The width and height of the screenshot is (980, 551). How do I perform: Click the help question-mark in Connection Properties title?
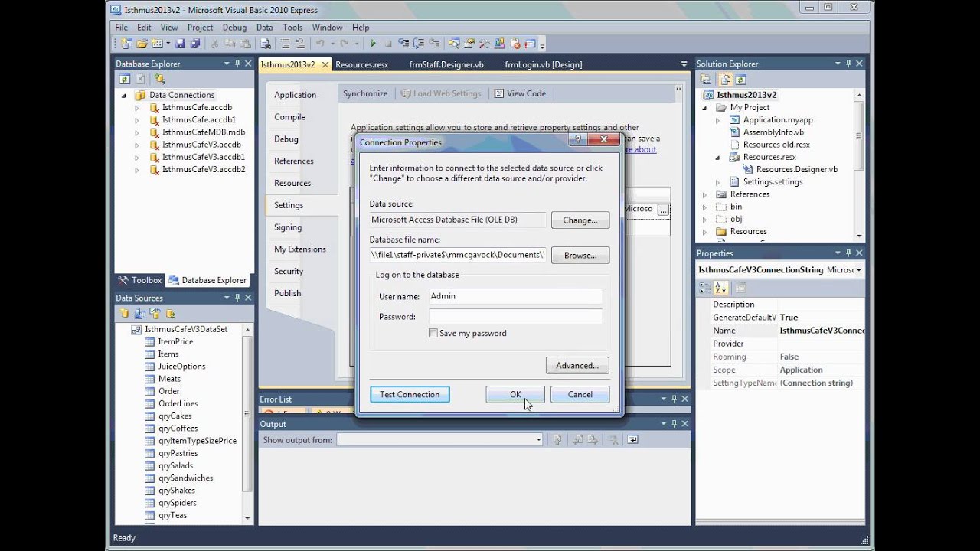pyautogui.click(x=578, y=139)
